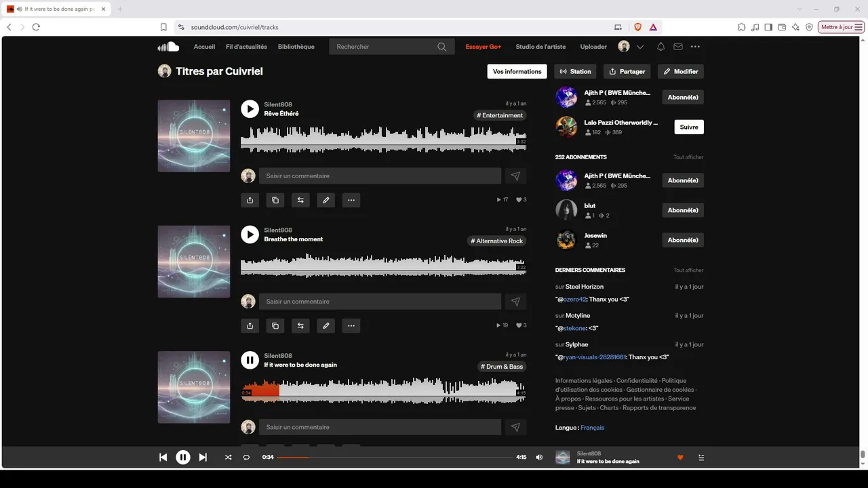Click waveform of If it were to be done again
The width and height of the screenshot is (868, 488).
click(x=384, y=390)
